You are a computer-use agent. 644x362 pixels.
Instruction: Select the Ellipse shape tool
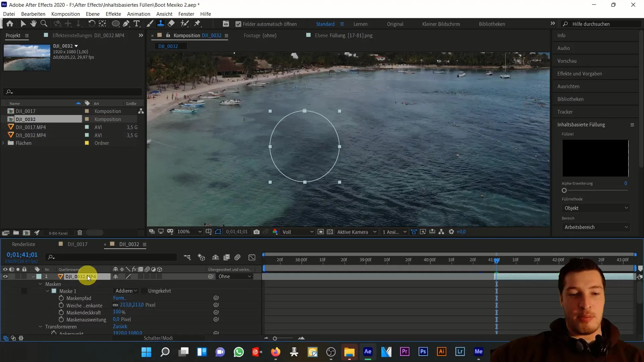[115, 23]
